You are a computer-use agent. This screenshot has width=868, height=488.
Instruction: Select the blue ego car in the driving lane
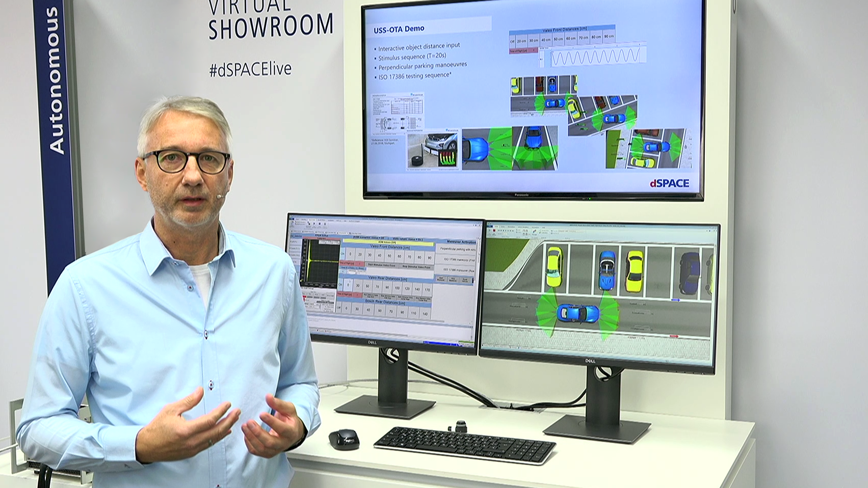point(577,313)
